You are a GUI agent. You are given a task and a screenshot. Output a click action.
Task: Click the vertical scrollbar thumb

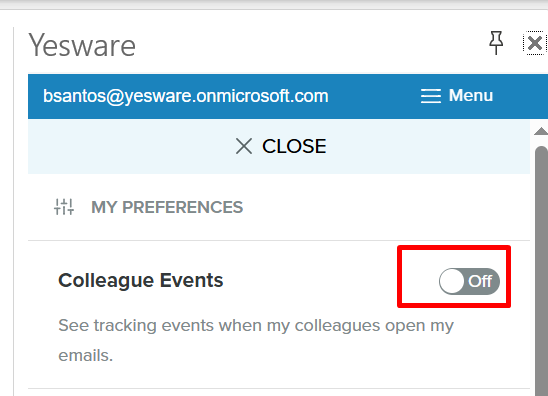pyautogui.click(x=541, y=271)
